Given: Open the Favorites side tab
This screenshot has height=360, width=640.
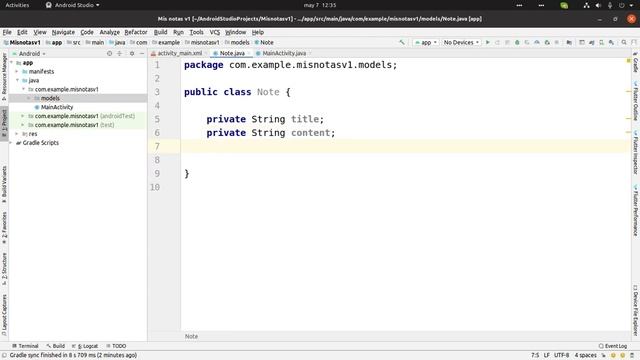Looking at the screenshot, I should click(x=4, y=228).
